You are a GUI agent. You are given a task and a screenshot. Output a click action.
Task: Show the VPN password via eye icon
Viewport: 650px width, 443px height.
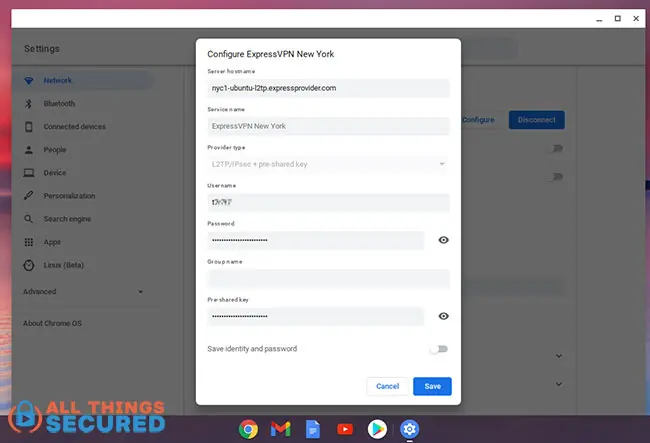(443, 240)
